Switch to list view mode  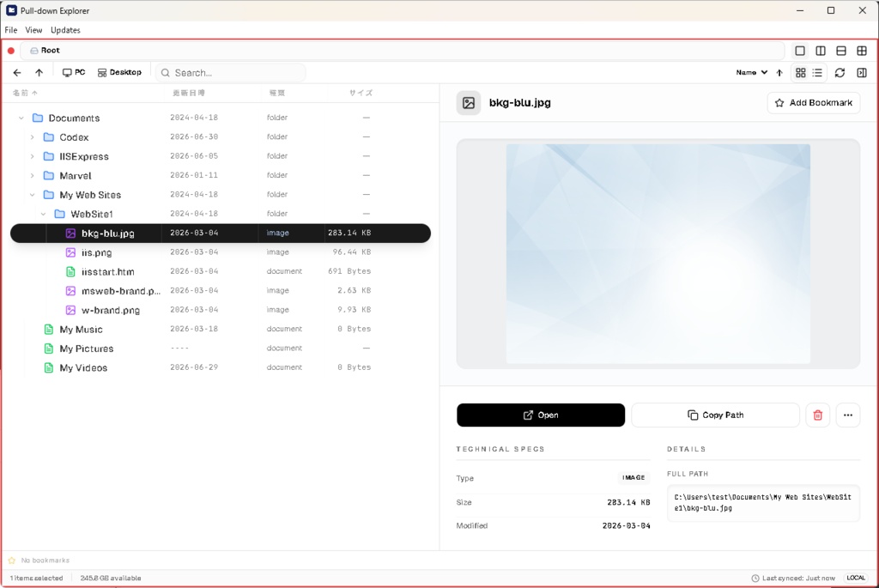point(817,73)
